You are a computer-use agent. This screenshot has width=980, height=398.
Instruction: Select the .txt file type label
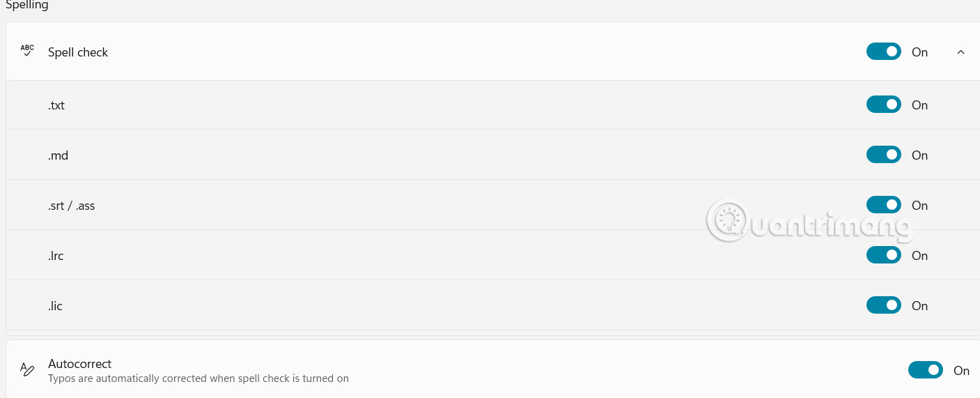pyautogui.click(x=56, y=105)
